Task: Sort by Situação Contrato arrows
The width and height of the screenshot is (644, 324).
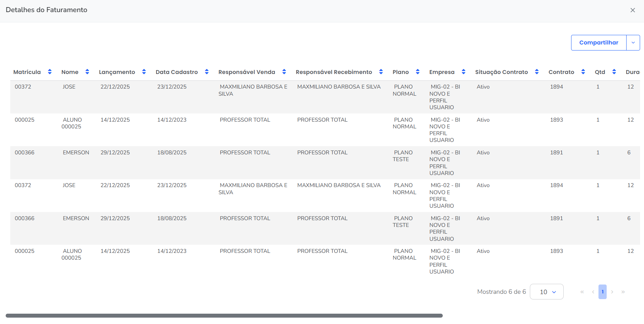Action: click(x=537, y=72)
